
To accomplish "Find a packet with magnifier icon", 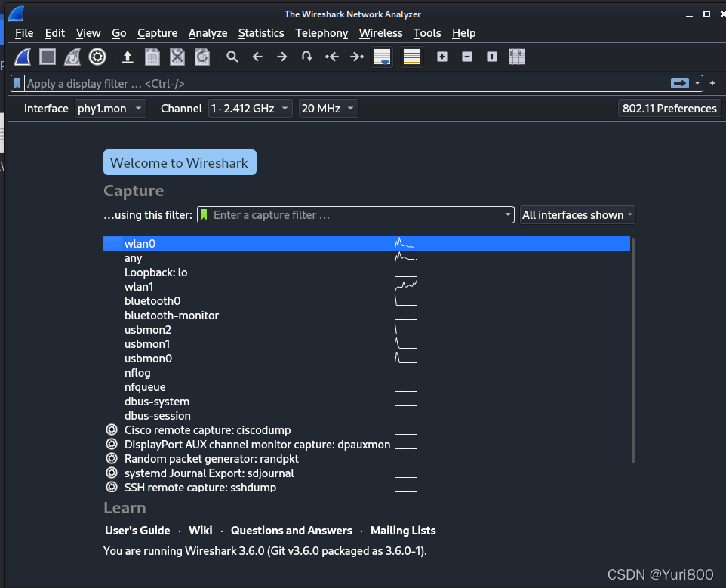I will tap(232, 57).
